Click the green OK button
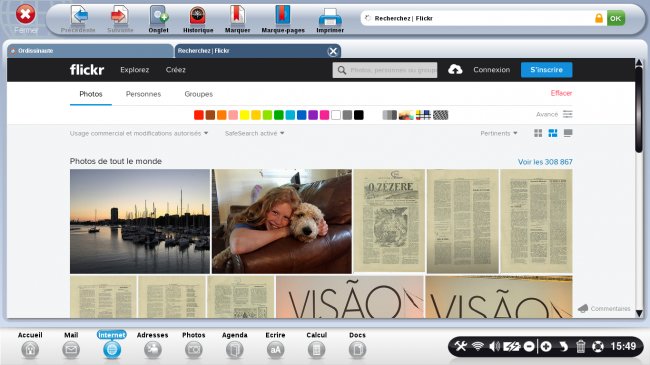 [616, 18]
